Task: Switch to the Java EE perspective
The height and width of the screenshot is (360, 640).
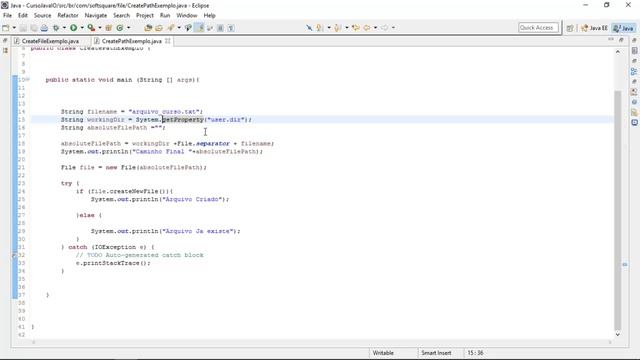Action: tap(594, 28)
